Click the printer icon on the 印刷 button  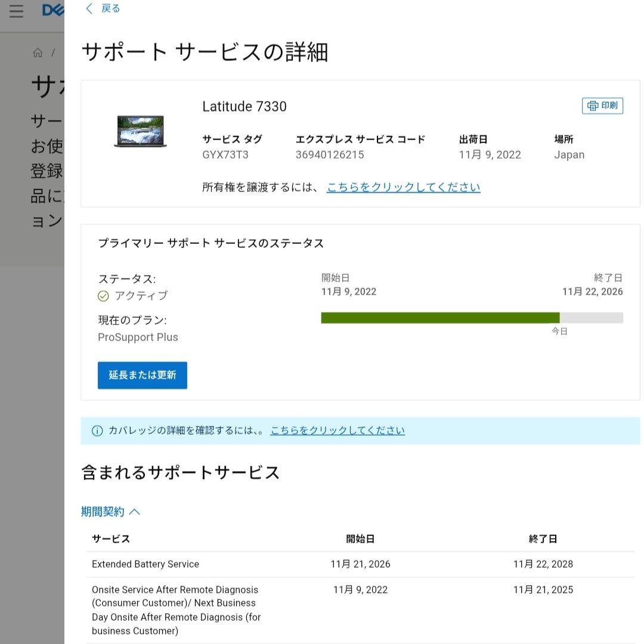[x=592, y=106]
